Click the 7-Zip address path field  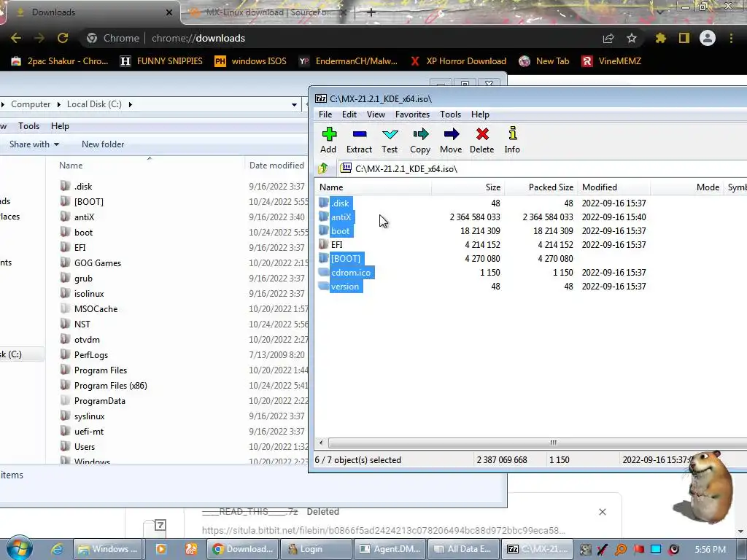pos(543,168)
